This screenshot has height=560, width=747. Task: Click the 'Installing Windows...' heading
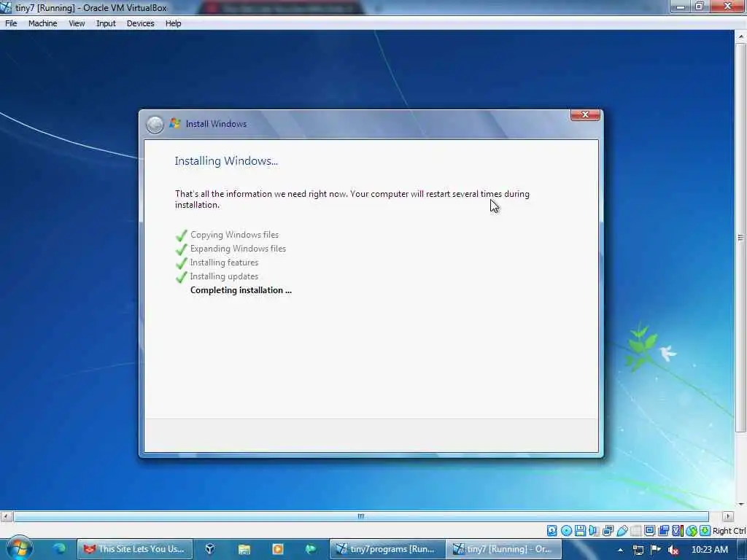(x=226, y=161)
